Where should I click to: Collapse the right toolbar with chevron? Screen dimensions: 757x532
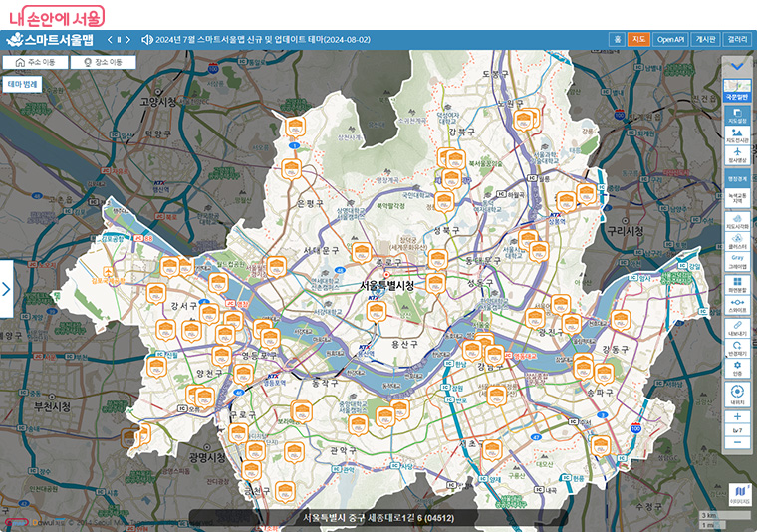[x=737, y=68]
